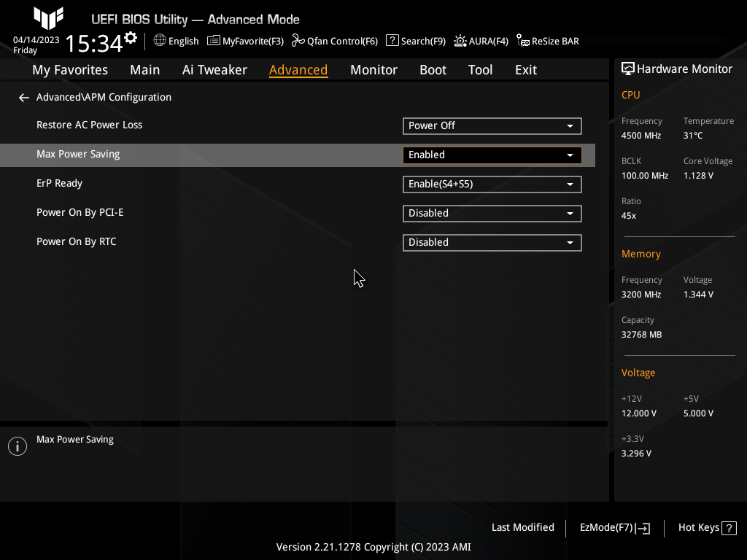Click the 5.000 V reading
Screen dimensions: 747x560
point(698,413)
